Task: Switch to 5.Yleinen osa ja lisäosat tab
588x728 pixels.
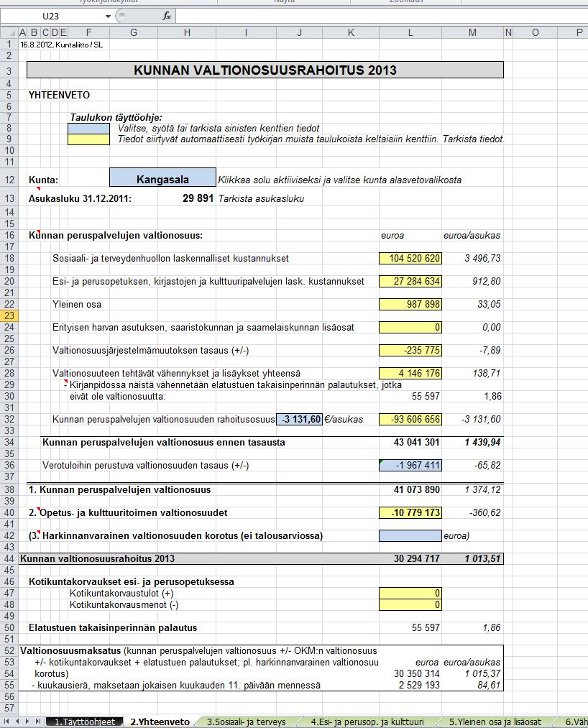Action: 495,722
